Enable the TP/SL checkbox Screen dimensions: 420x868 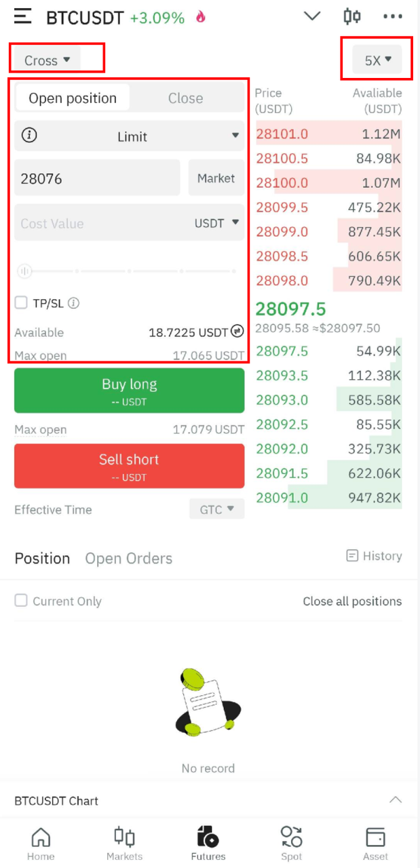coord(21,303)
